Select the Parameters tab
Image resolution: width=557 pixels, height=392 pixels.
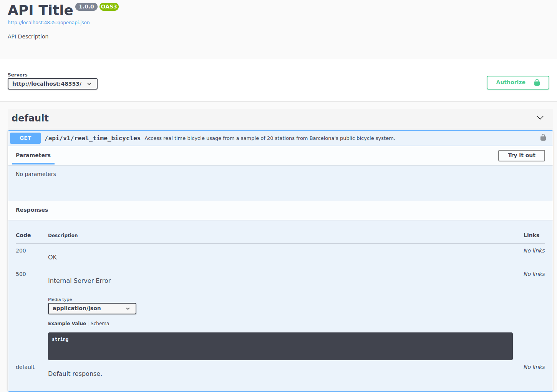tap(33, 155)
